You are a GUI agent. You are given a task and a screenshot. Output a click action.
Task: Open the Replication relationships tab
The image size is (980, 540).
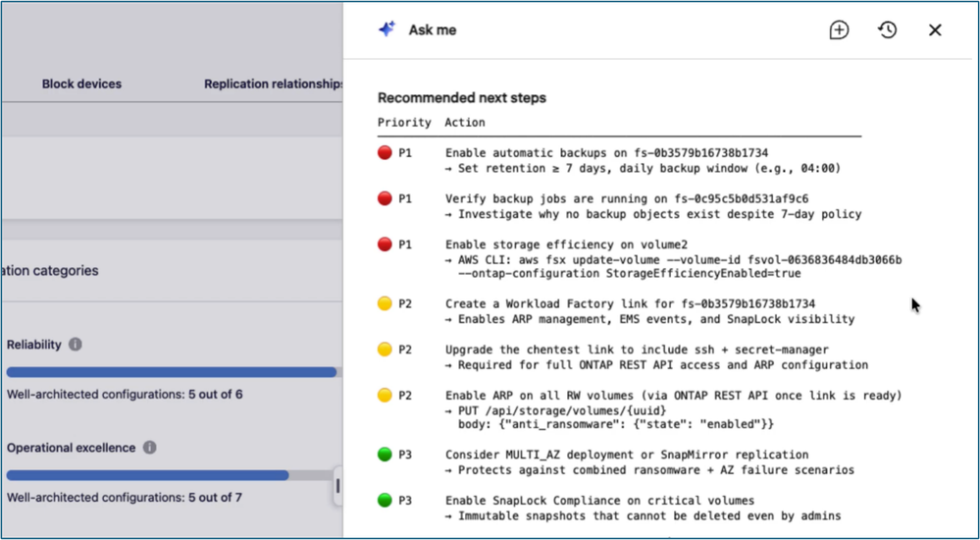274,83
